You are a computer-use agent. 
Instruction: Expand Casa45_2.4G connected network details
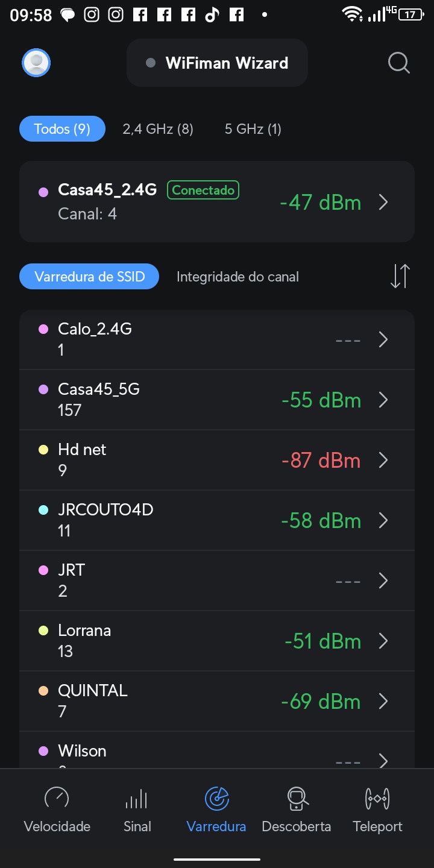point(383,203)
